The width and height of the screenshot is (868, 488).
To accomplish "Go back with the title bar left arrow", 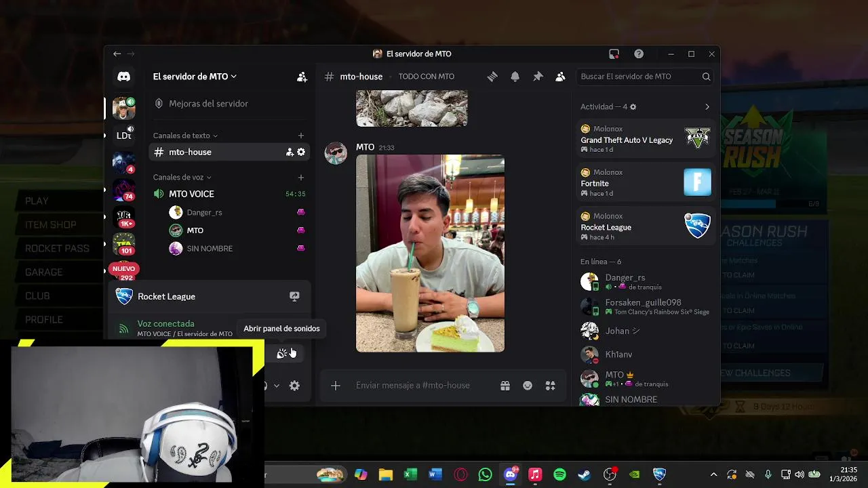I will tap(117, 54).
